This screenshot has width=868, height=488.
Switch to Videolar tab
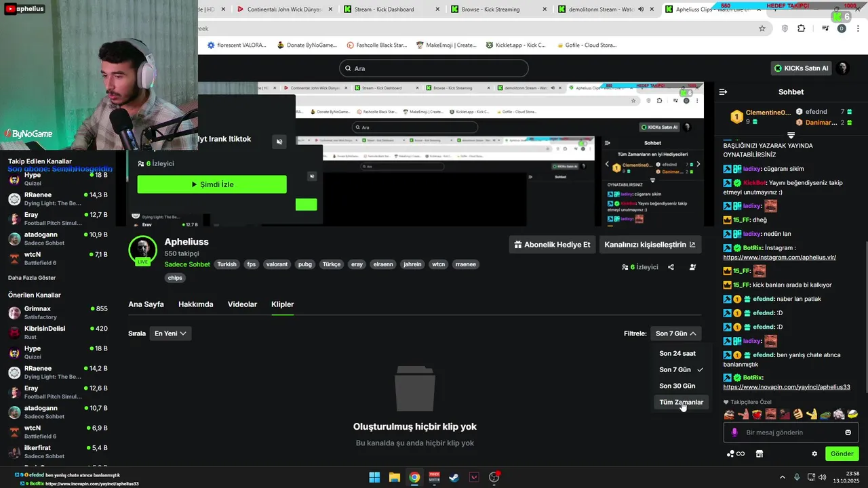coord(242,304)
